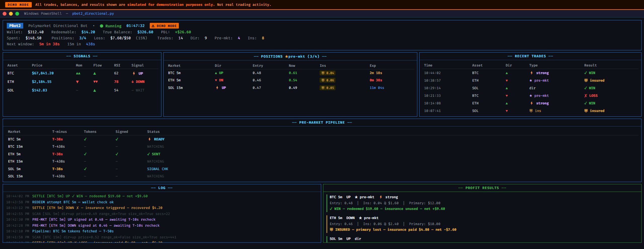The image size is (644, 249).
Task: Click the blue PBot2 badge
Action: [x=15, y=26]
